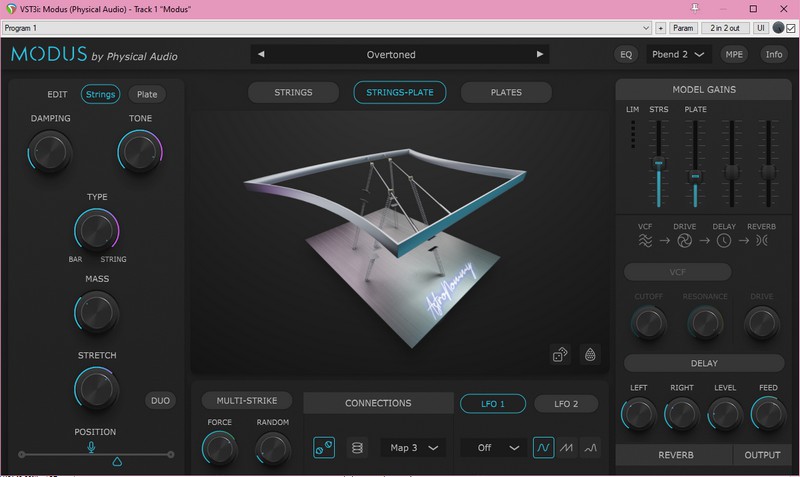Click the VCF wave icon in effects chain
The height and width of the screenshot is (477, 800).
646,241
